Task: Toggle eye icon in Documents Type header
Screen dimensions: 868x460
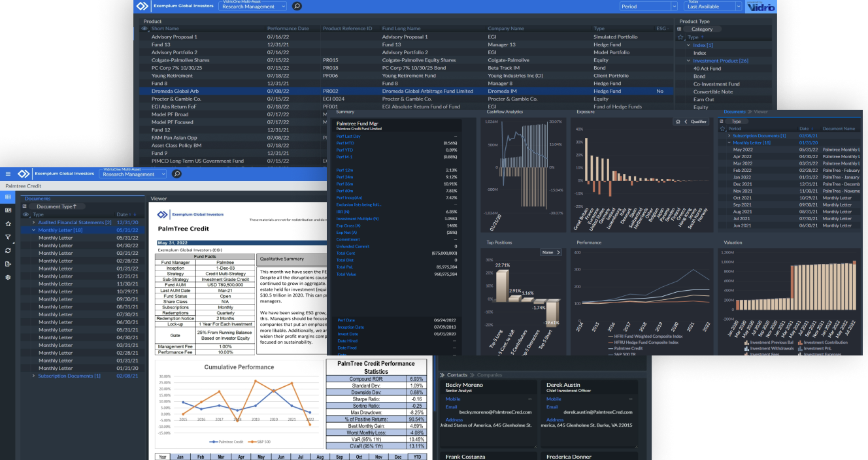Action: [25, 214]
